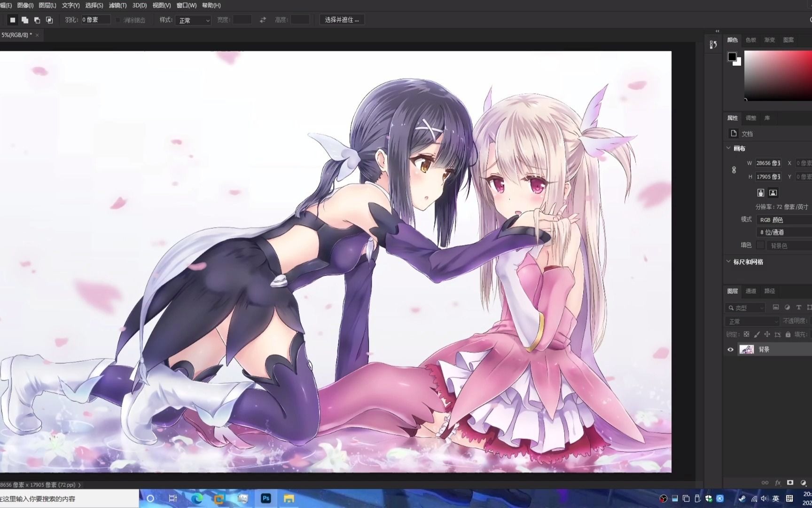
Task: Open the 库 libraries tab
Action: 767,118
